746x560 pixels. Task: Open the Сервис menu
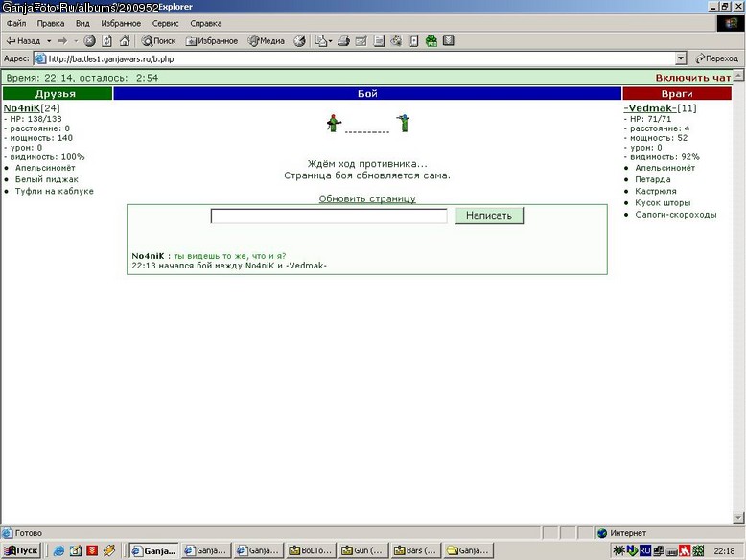[x=165, y=23]
